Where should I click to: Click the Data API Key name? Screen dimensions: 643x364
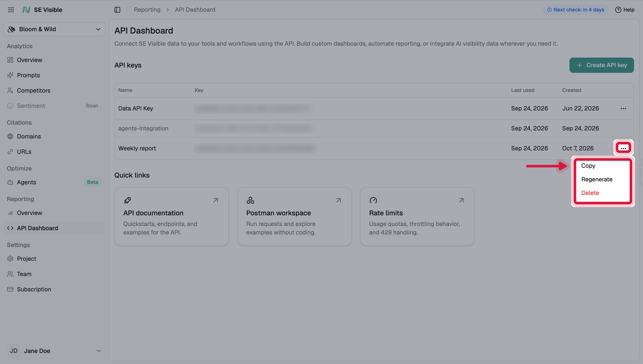[135, 109]
